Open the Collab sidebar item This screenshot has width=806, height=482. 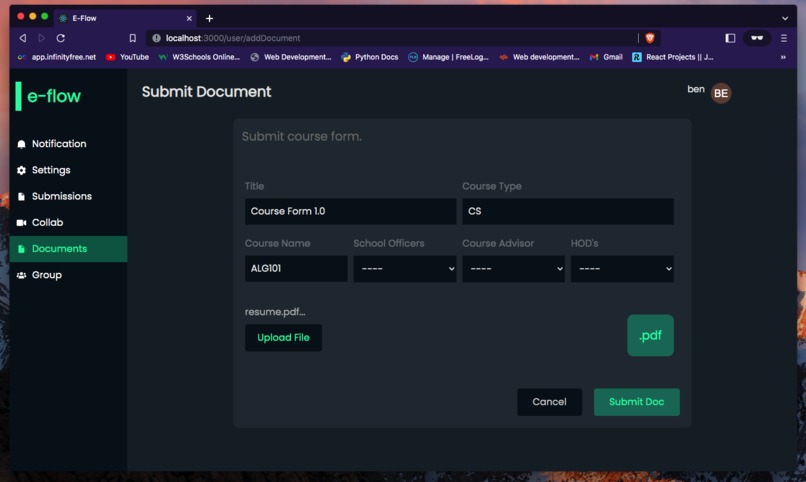coord(68,223)
